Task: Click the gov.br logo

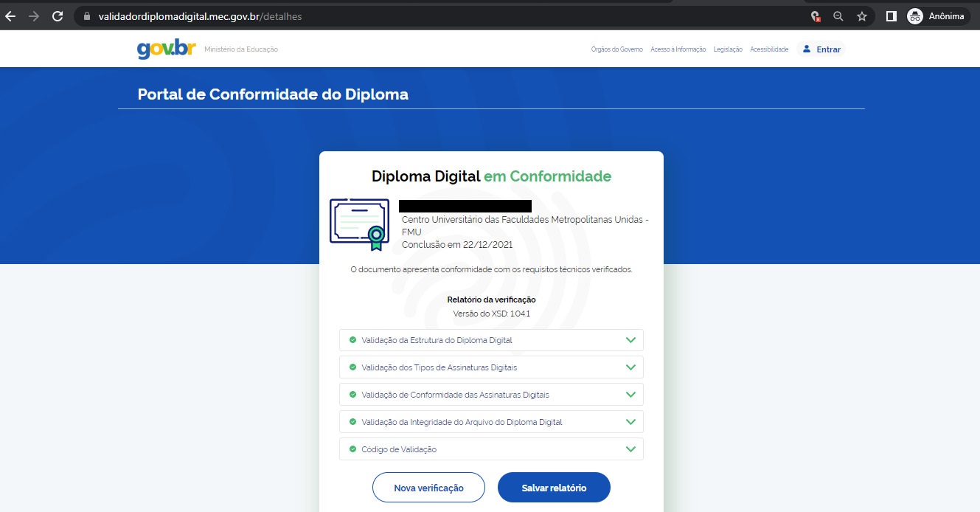Action: [x=166, y=49]
